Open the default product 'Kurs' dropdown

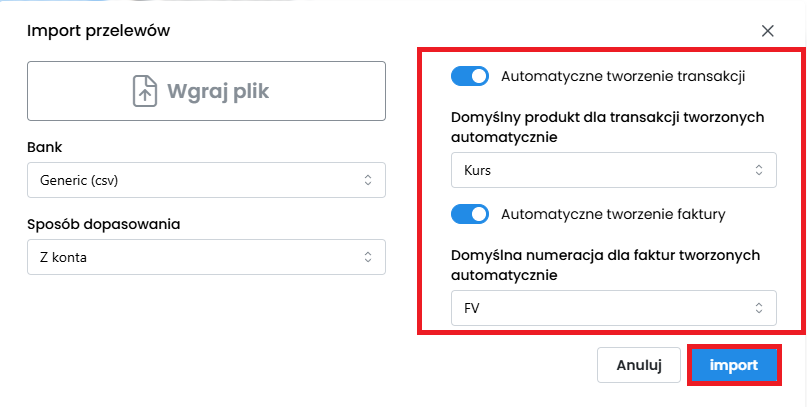[613, 170]
